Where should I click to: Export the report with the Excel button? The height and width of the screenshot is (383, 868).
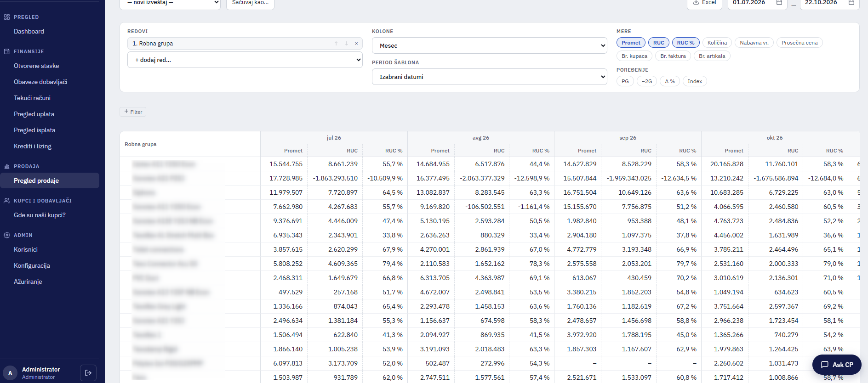(x=704, y=4)
